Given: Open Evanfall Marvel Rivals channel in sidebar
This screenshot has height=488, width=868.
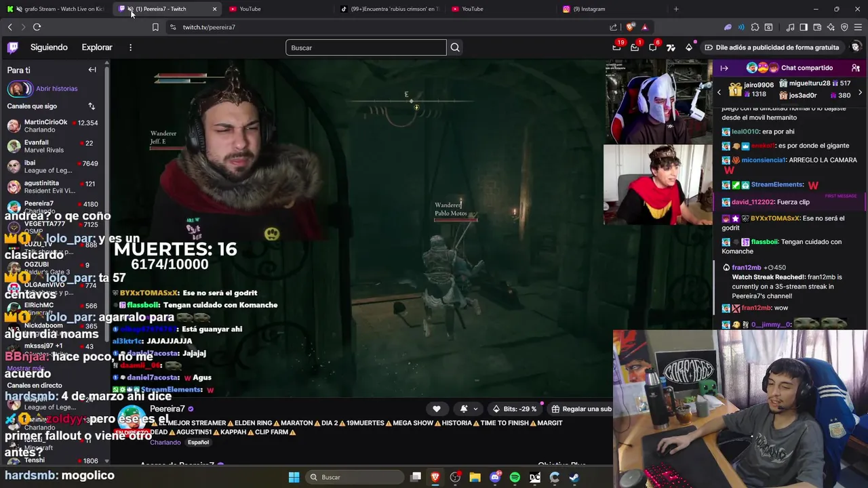Looking at the screenshot, I should (54, 146).
